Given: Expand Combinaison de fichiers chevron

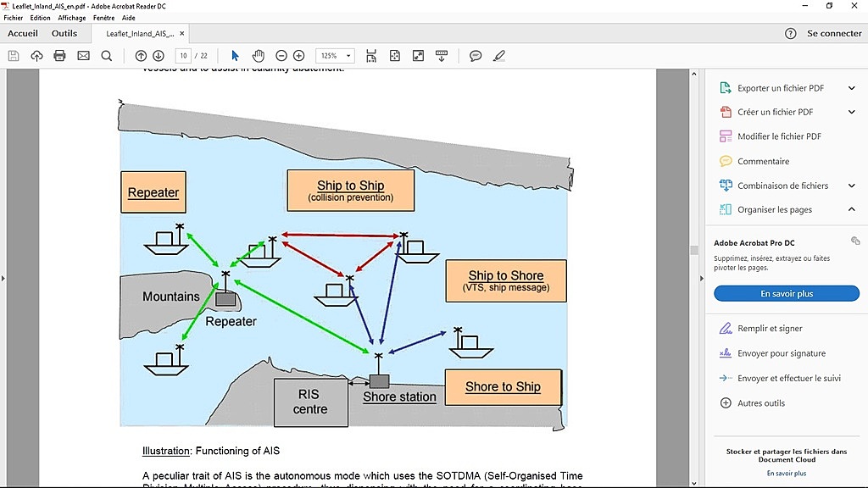Looking at the screenshot, I should click(x=851, y=186).
